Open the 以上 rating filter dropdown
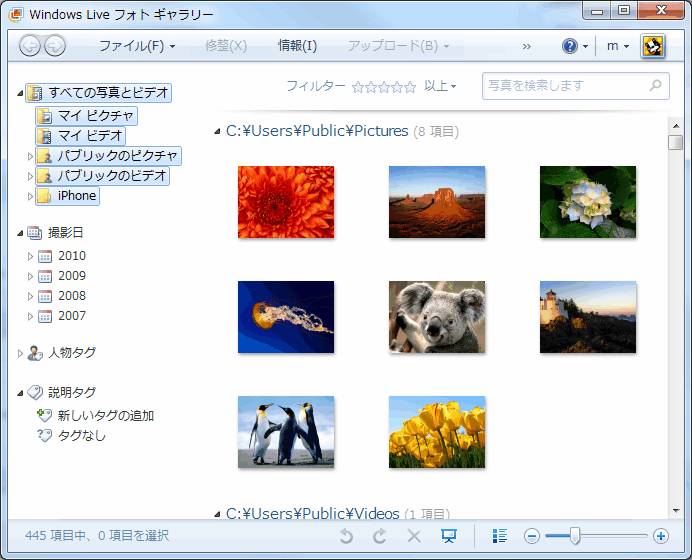The height and width of the screenshot is (560, 692). (x=440, y=86)
